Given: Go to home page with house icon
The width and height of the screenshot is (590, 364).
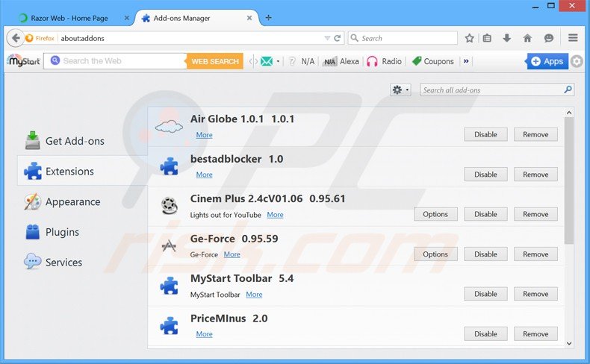Looking at the screenshot, I should pos(527,38).
